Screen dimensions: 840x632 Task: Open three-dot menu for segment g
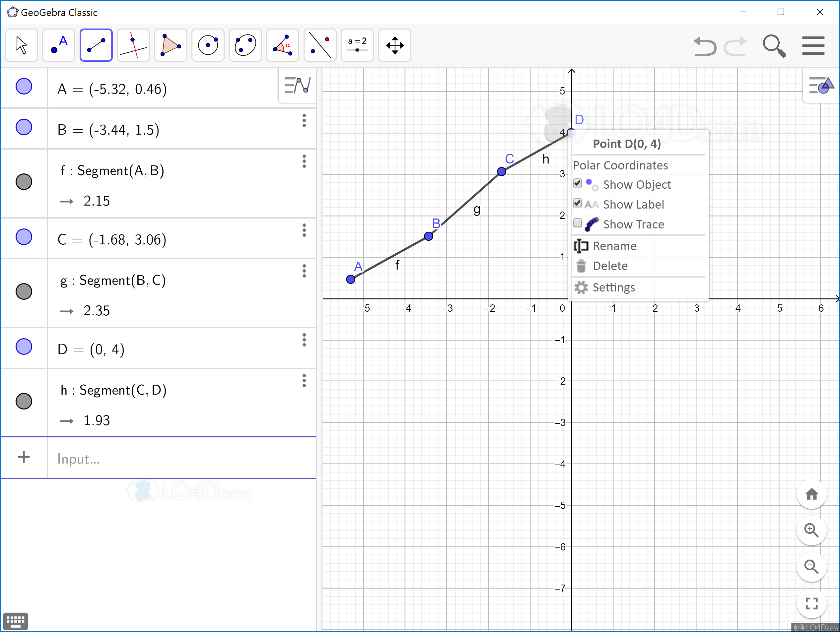pyautogui.click(x=304, y=271)
